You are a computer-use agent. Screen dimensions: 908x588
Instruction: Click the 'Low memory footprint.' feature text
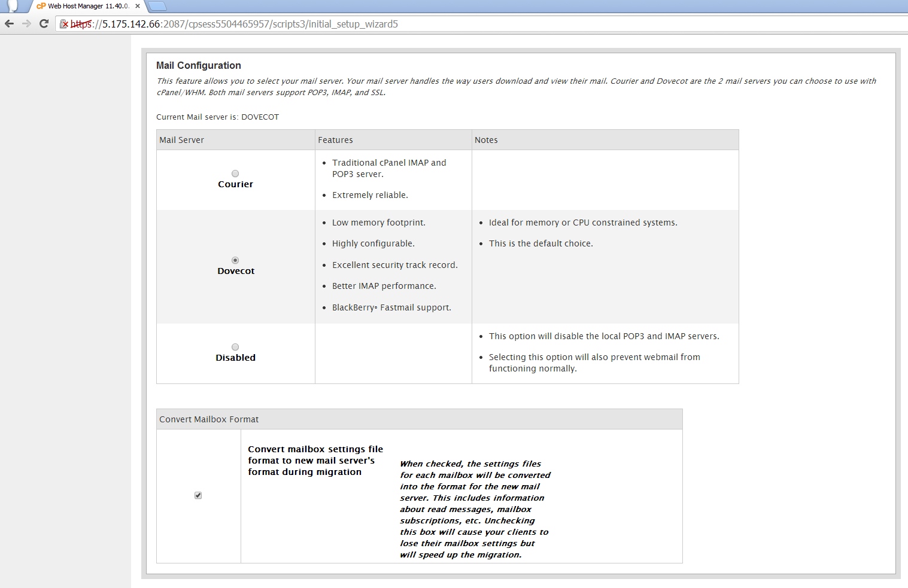click(379, 223)
